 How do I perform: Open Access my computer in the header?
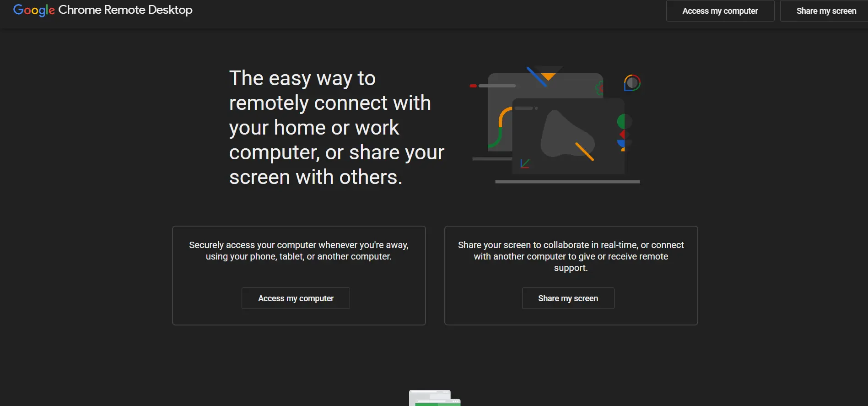pyautogui.click(x=720, y=11)
